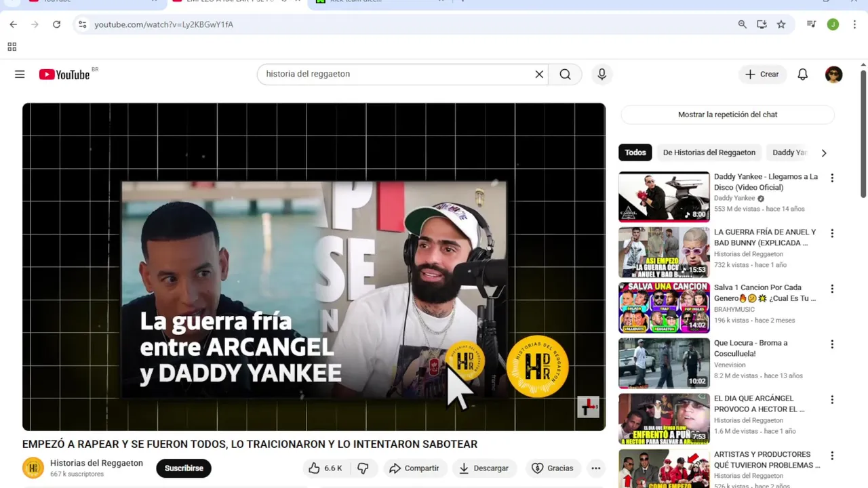The width and height of the screenshot is (868, 488).
Task: Open the tab search chevron in Chrome
Action: [13, 1]
